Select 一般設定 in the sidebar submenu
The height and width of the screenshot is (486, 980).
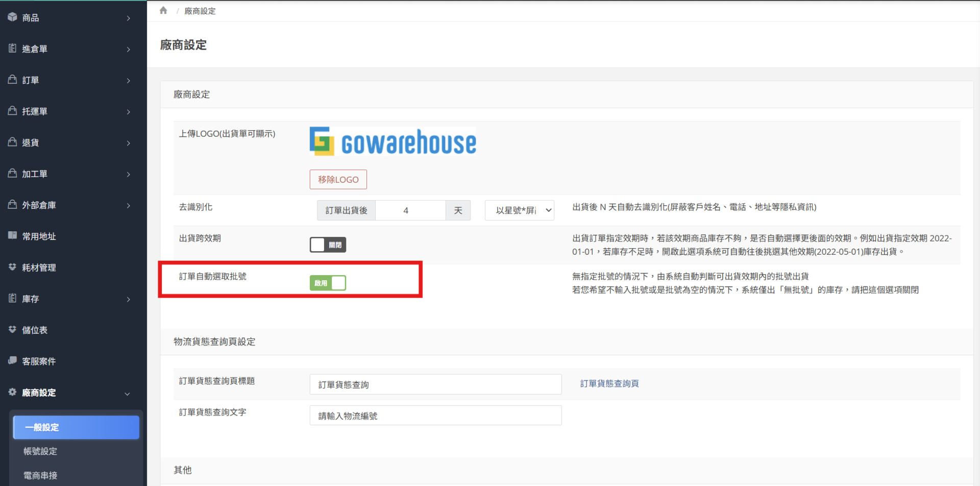click(76, 427)
